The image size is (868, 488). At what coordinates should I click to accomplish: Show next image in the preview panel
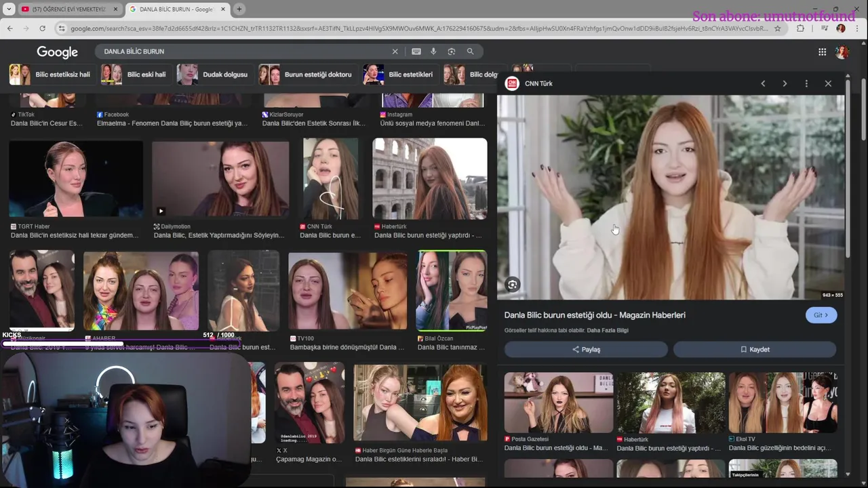[x=785, y=83]
